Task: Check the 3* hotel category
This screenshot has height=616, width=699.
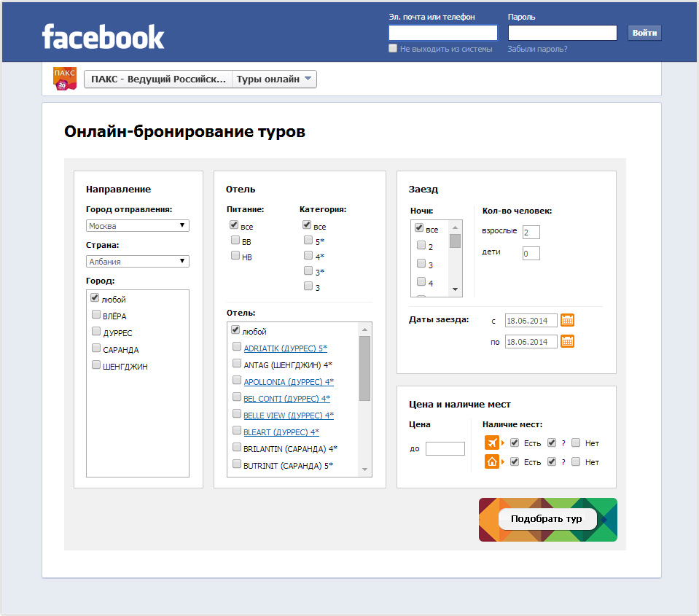Action: [308, 270]
